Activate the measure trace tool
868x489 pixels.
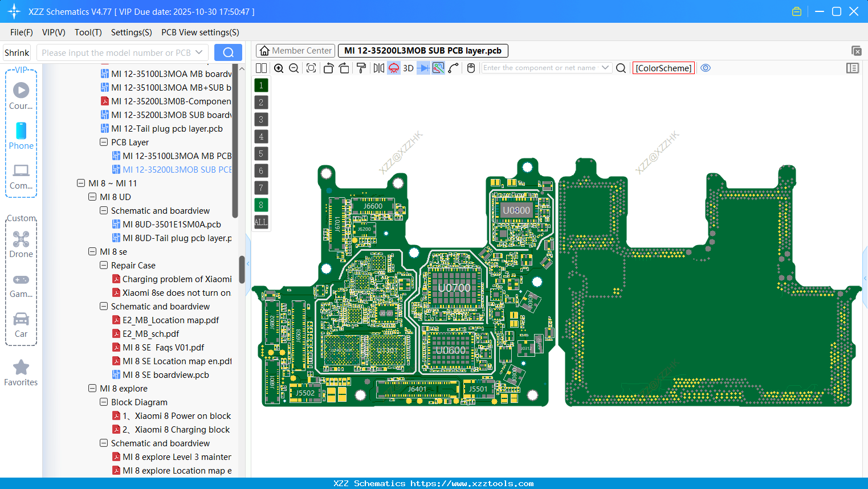[x=452, y=68]
